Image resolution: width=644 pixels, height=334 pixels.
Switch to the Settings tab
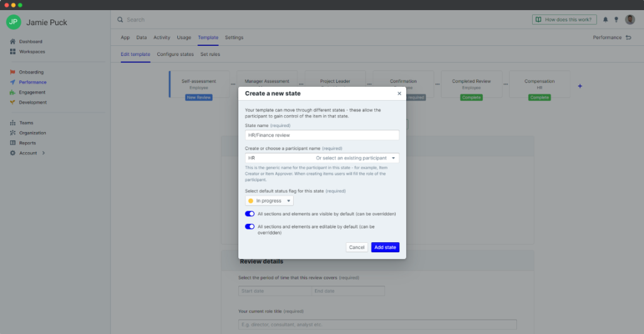click(234, 37)
